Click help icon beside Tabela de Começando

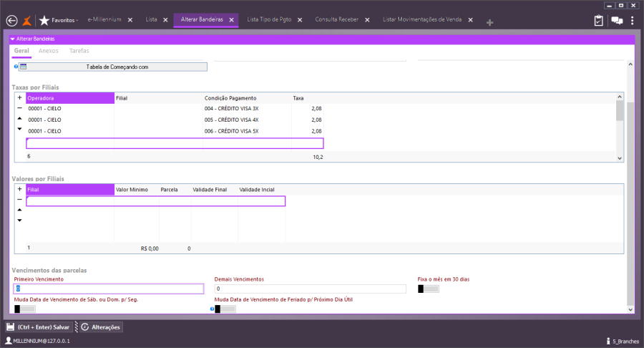tap(16, 66)
